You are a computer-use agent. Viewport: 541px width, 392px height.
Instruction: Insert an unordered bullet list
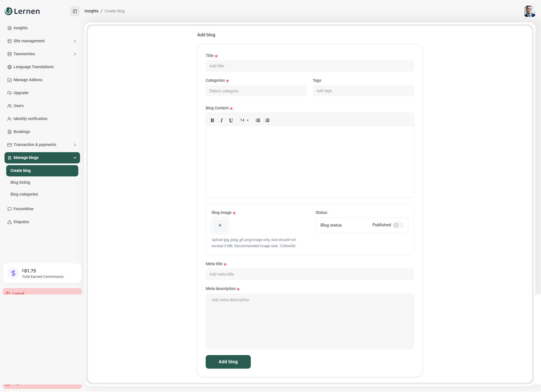258,120
